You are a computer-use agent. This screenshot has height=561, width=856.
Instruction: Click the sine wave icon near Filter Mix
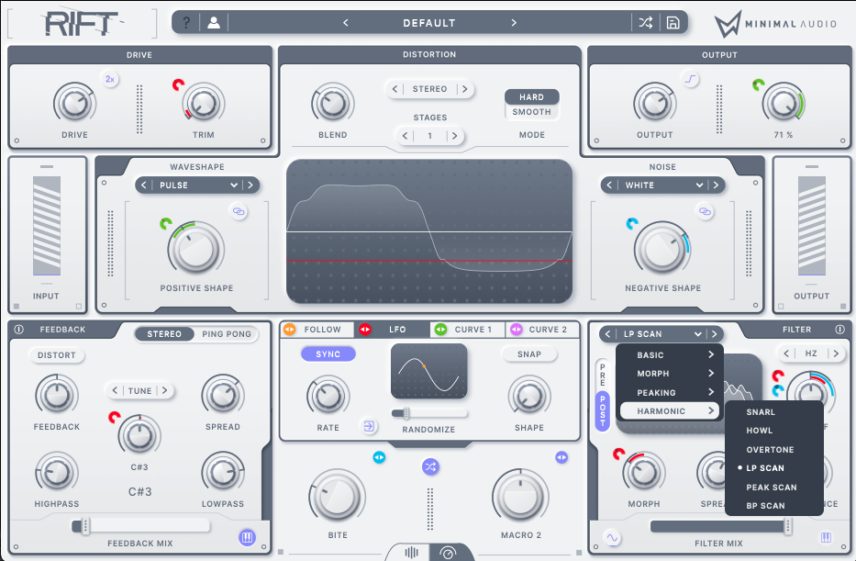point(612,538)
